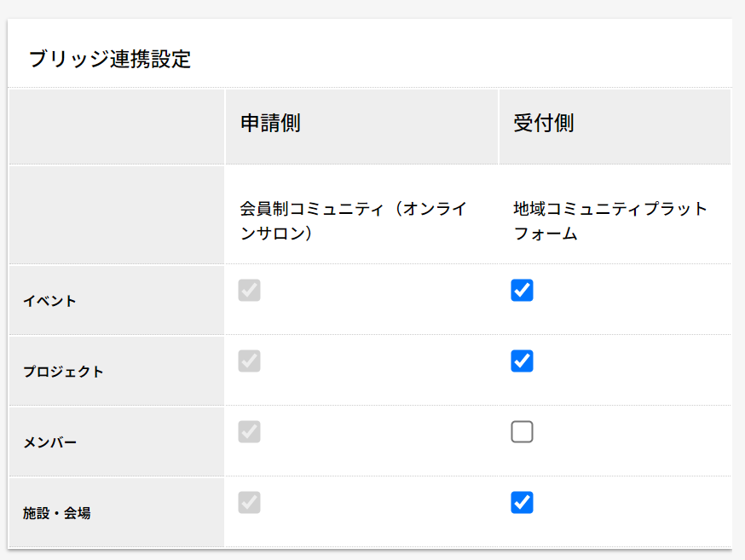Click the disabled 施設・会場 checkbox under 申請側
This screenshot has height=560, width=745.
[x=250, y=503]
